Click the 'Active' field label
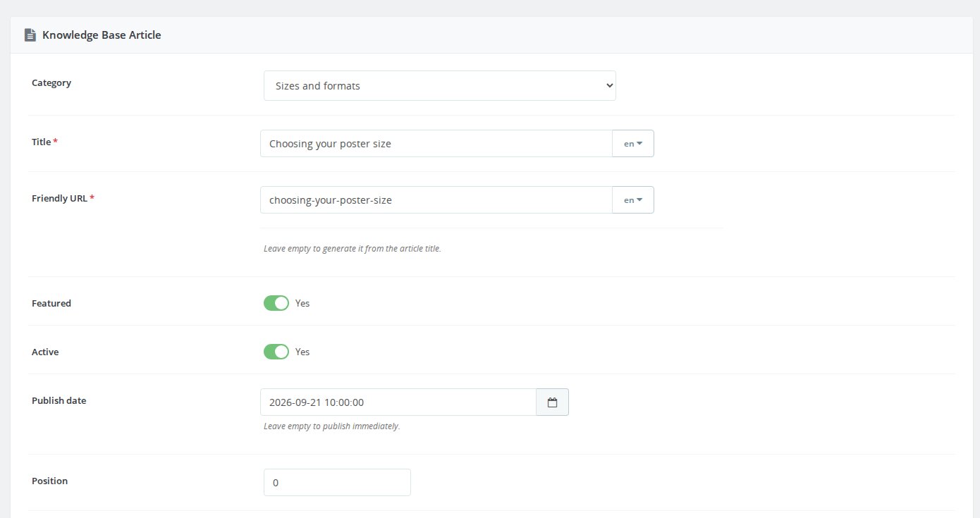The width and height of the screenshot is (980, 518). tap(45, 352)
